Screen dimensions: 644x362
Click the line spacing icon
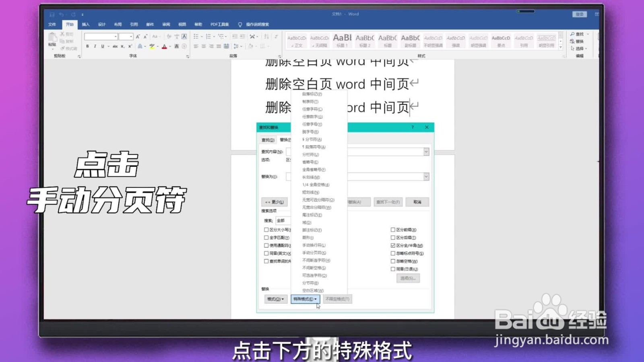(x=236, y=47)
